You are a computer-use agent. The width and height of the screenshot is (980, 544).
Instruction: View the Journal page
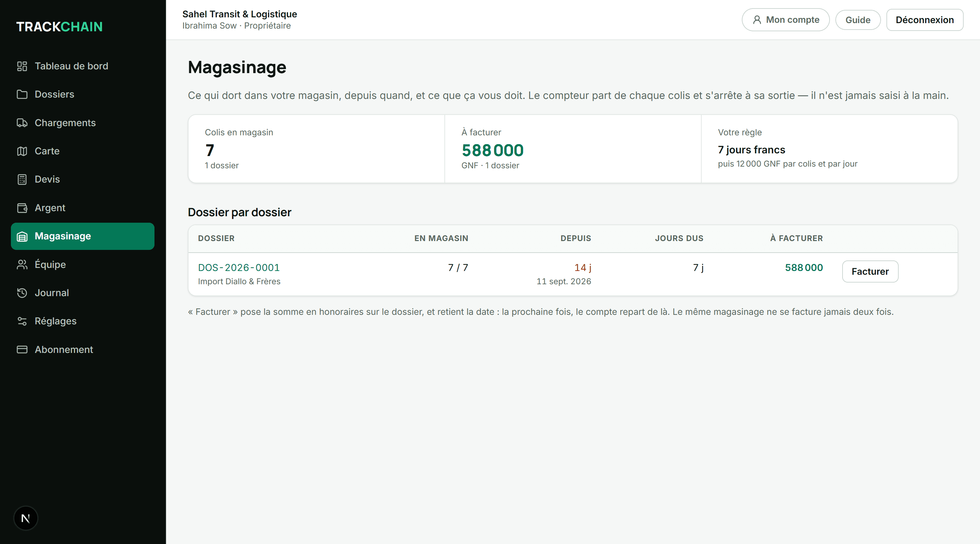[83, 293]
